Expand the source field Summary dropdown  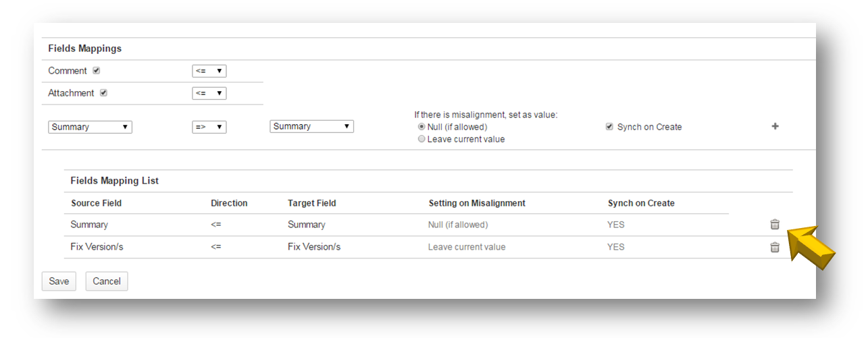90,127
